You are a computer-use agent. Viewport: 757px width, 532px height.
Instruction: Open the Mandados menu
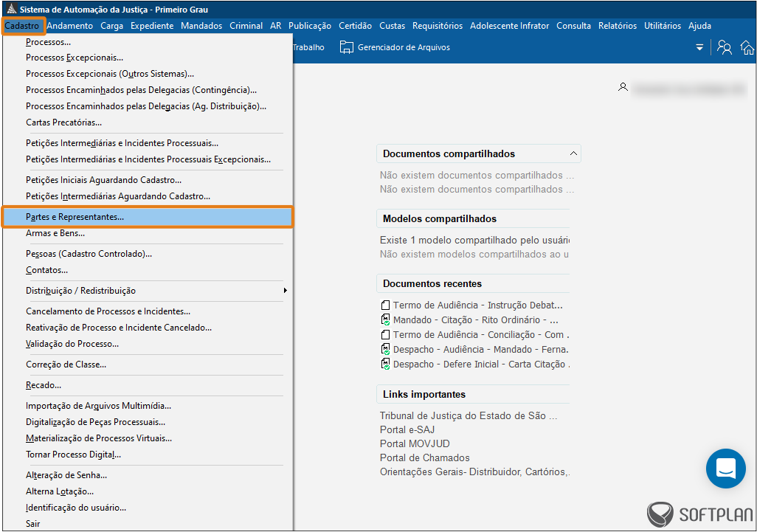click(201, 26)
